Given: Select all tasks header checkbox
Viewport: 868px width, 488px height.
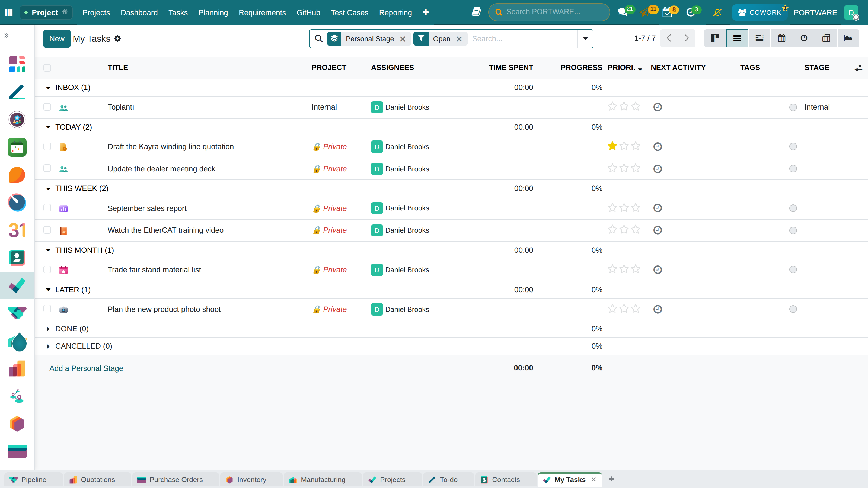Looking at the screenshot, I should point(47,68).
